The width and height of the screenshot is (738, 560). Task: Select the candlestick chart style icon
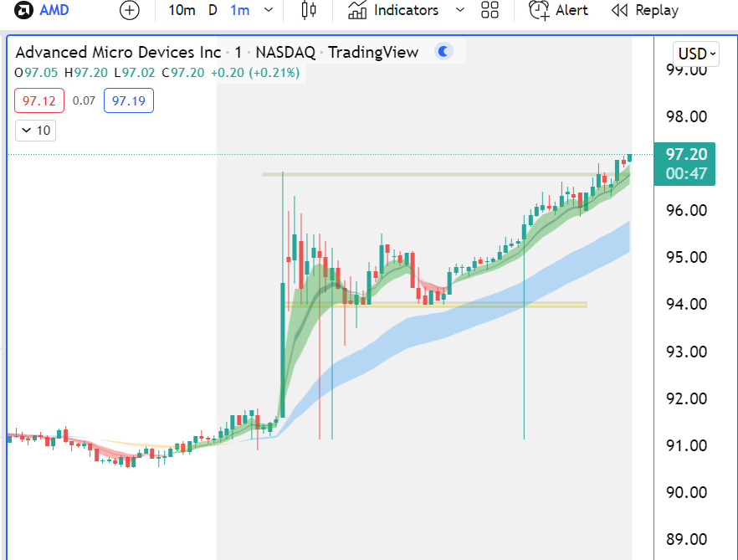tap(308, 11)
